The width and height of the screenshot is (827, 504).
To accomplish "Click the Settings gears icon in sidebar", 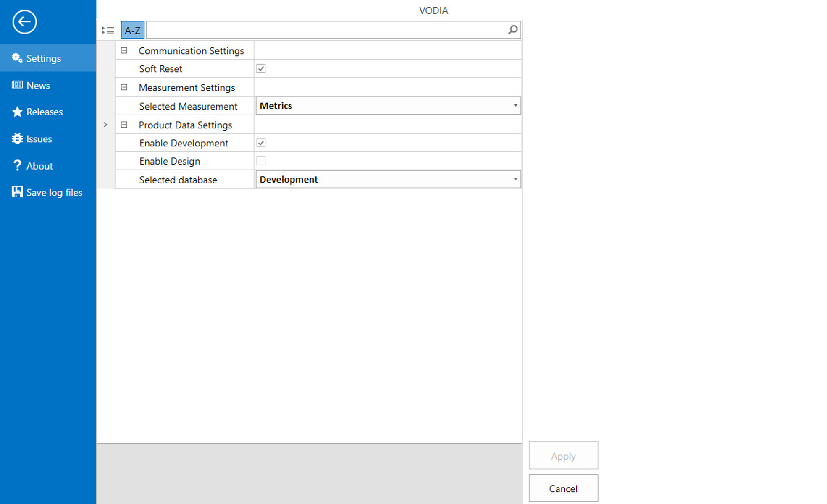I will [17, 58].
